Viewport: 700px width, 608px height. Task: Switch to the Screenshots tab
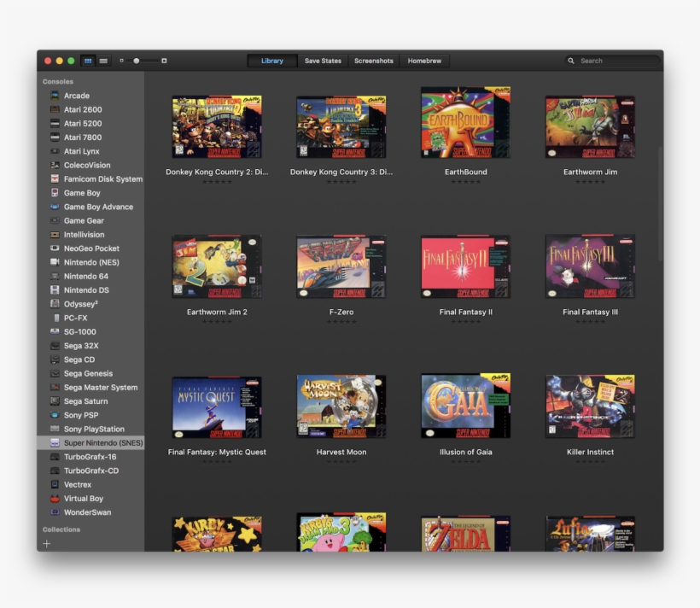tap(374, 61)
